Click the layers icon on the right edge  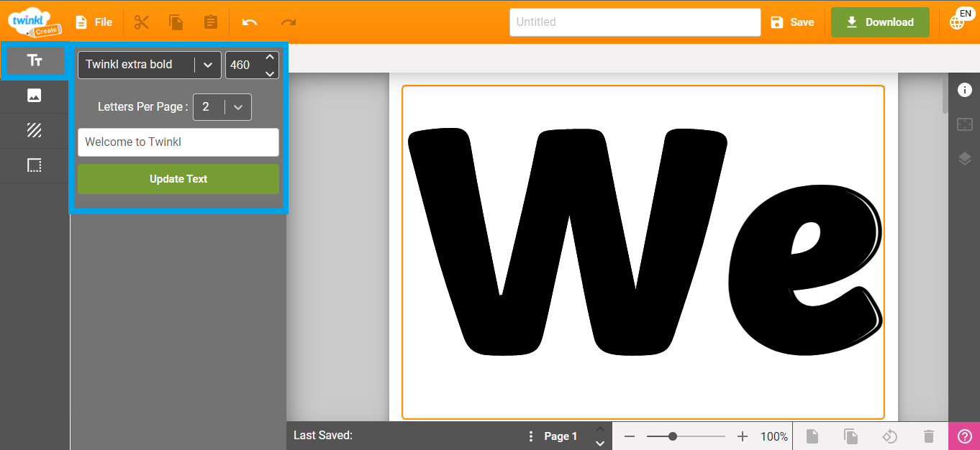(964, 158)
